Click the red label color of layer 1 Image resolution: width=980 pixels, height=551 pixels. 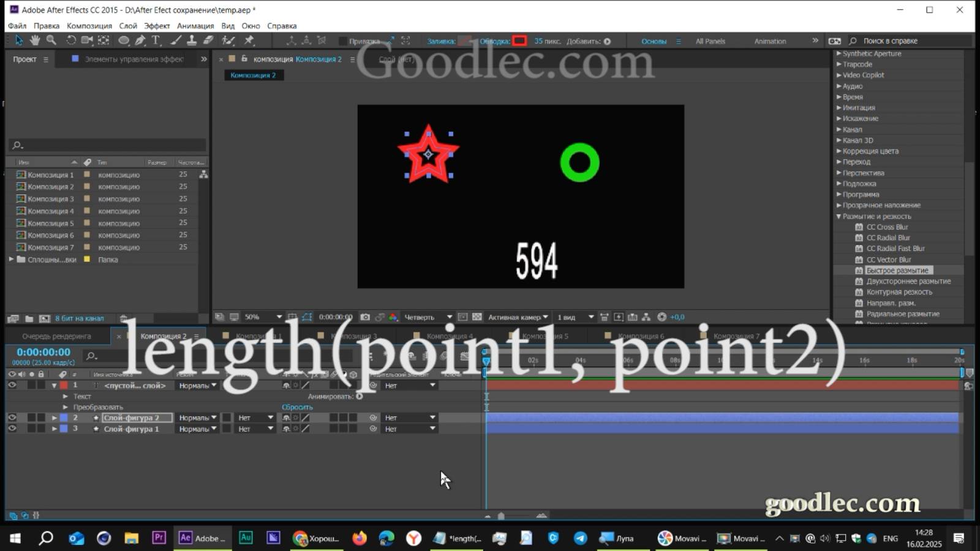64,385
